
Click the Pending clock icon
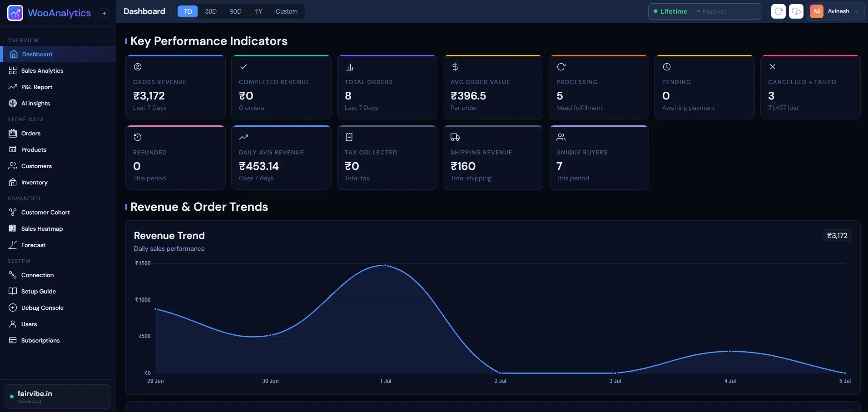coord(667,67)
